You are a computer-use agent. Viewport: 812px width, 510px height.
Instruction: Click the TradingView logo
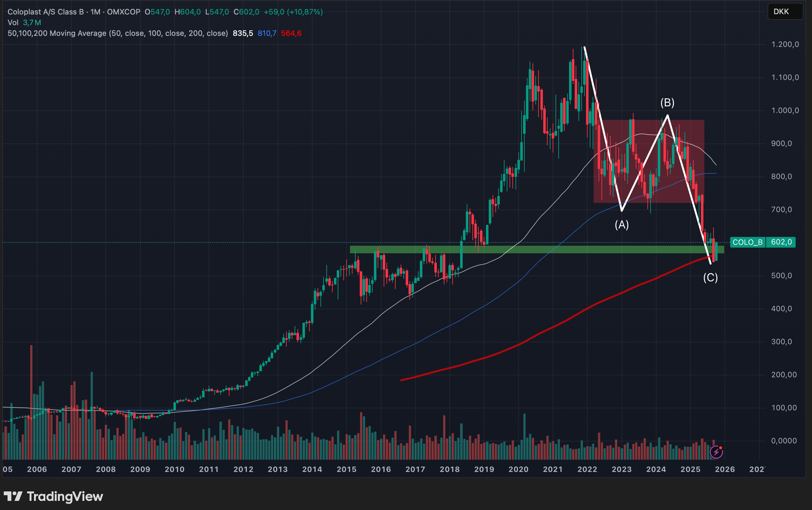coord(53,496)
